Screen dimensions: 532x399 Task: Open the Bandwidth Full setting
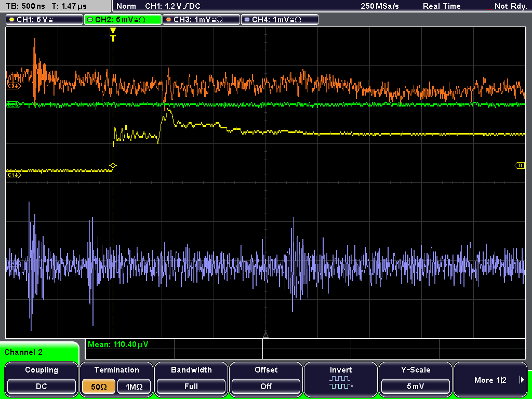(x=191, y=380)
